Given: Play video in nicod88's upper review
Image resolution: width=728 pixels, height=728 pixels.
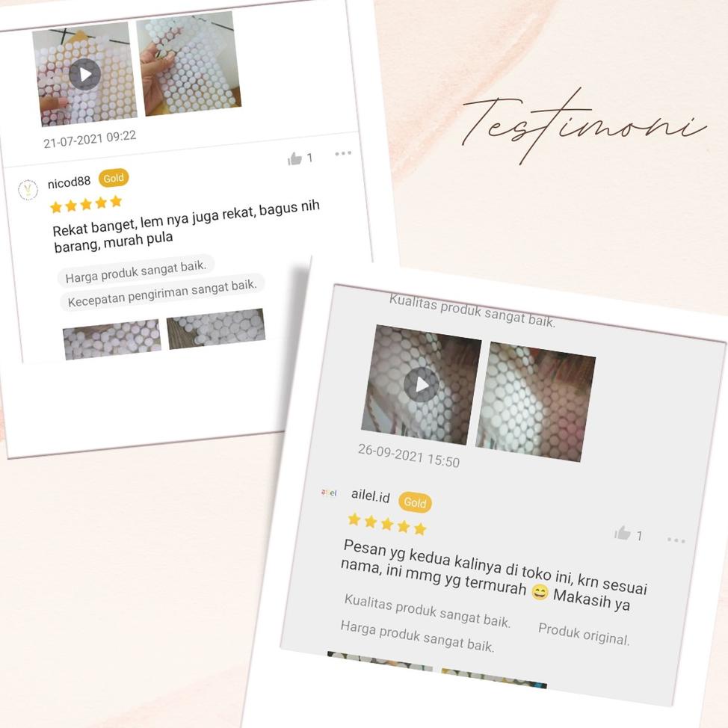Looking at the screenshot, I should pos(84,74).
